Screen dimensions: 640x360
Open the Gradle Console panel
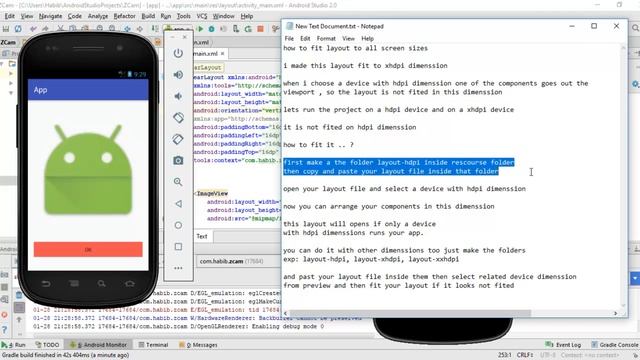click(615, 345)
